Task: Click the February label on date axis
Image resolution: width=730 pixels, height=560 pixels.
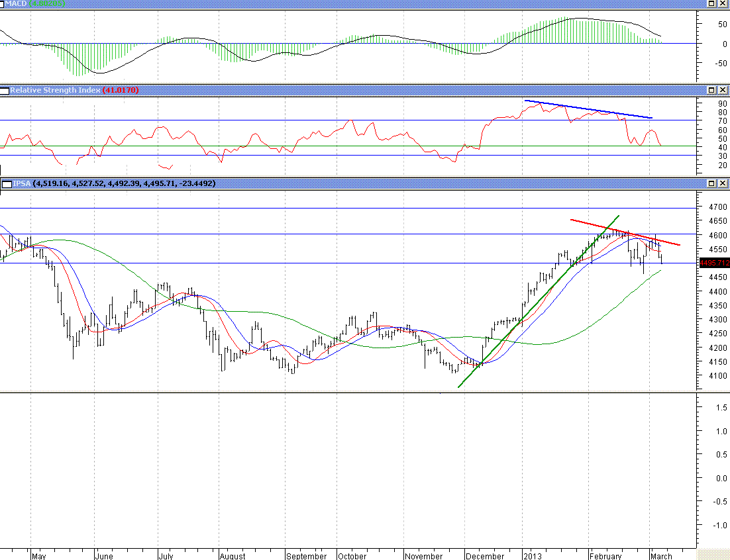Action: click(605, 556)
